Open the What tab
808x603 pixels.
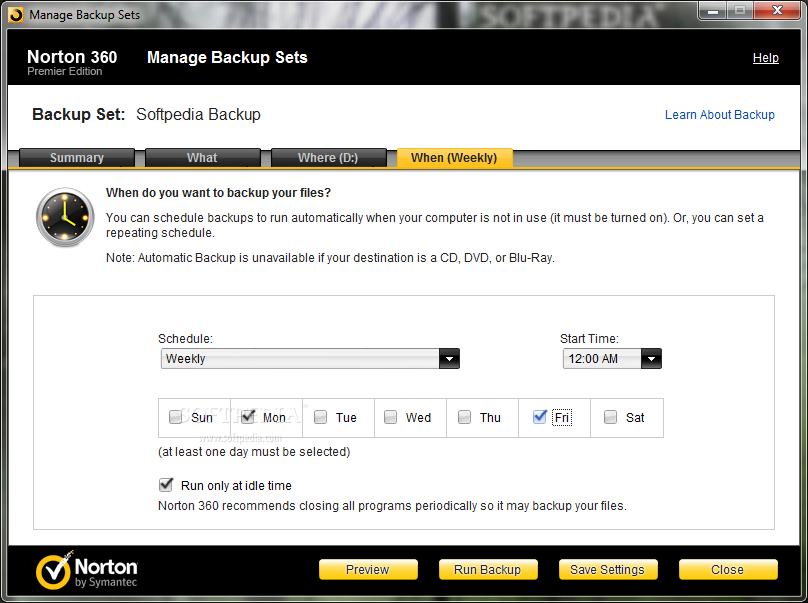point(203,158)
